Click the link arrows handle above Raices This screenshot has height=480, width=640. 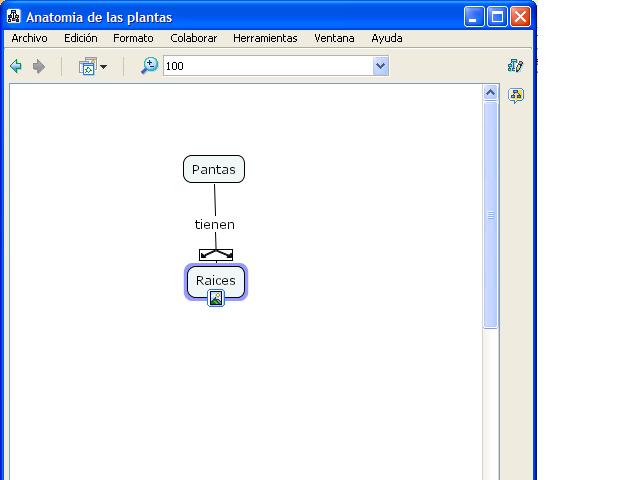[x=216, y=254]
